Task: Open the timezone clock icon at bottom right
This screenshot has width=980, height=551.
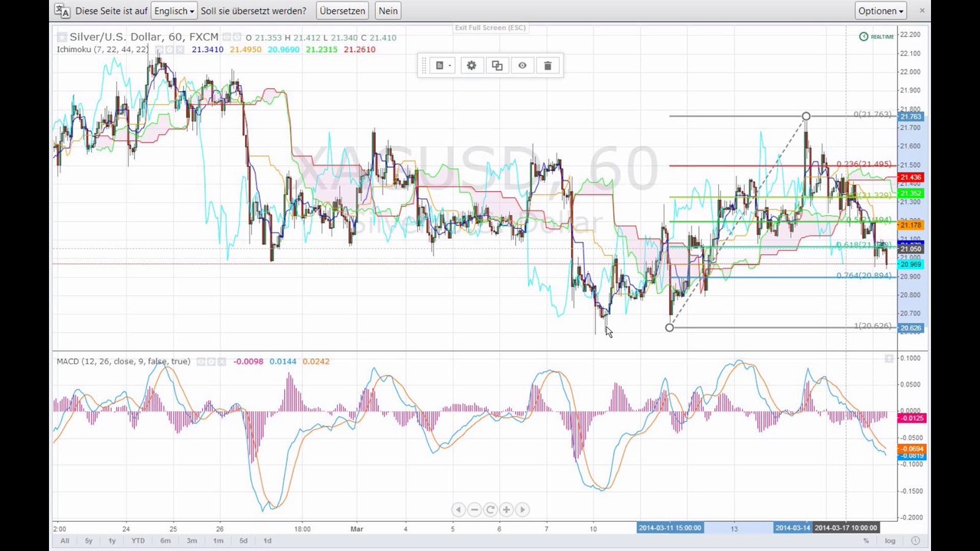Action: click(915, 541)
